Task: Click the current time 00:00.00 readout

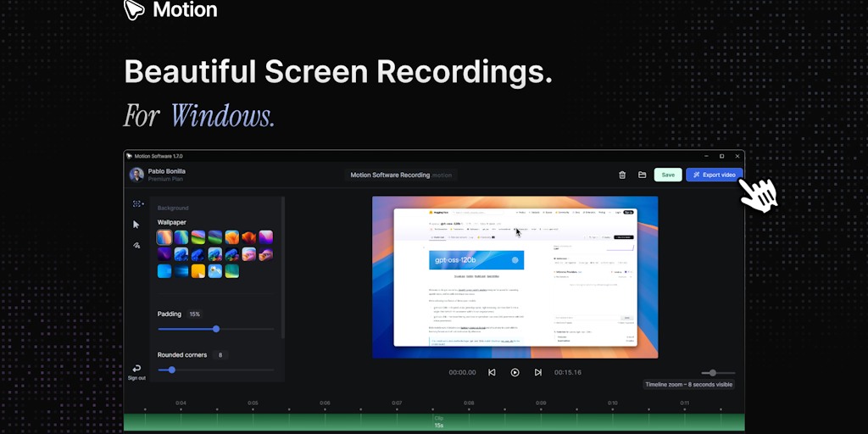Action: (x=462, y=373)
